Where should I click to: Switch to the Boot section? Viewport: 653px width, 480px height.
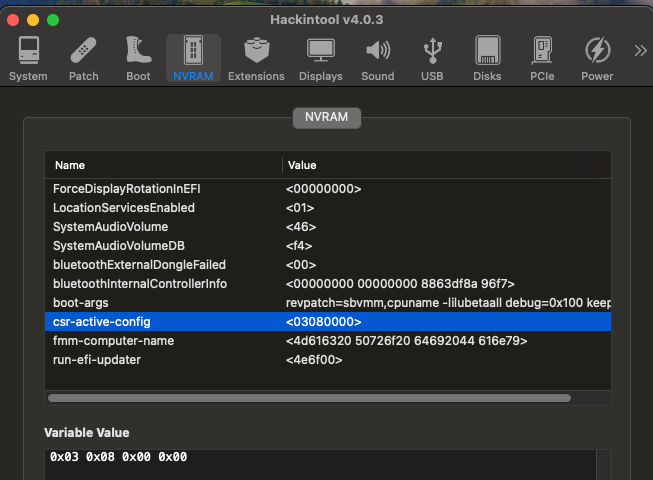tap(138, 58)
